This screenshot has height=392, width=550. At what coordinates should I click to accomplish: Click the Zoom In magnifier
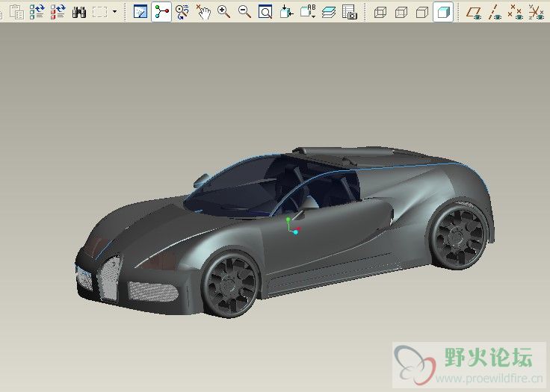[x=223, y=12]
